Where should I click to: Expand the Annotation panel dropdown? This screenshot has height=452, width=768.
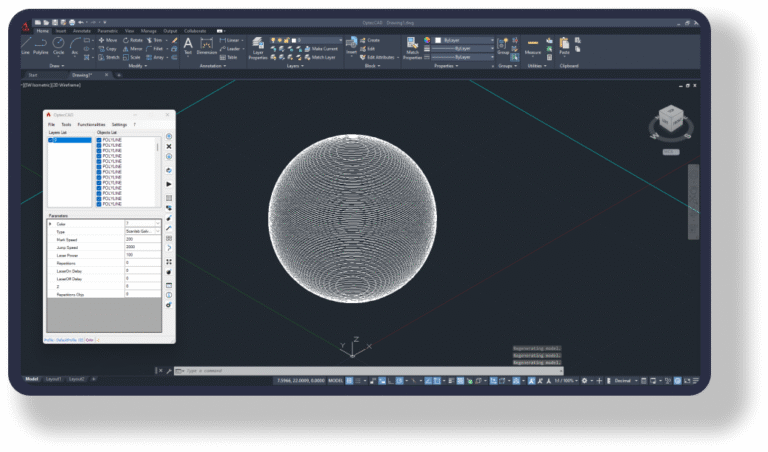pyautogui.click(x=213, y=66)
